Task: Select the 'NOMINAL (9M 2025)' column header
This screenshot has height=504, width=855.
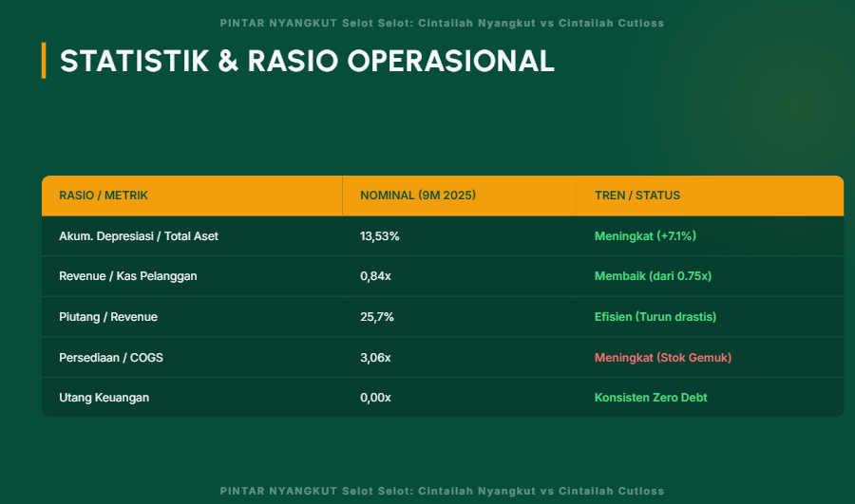Action: pyautogui.click(x=418, y=196)
